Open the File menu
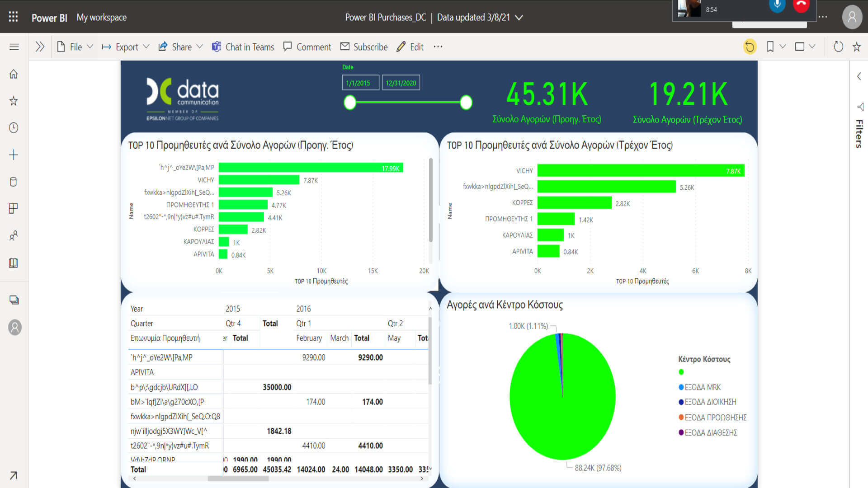The image size is (868, 488). tap(75, 47)
